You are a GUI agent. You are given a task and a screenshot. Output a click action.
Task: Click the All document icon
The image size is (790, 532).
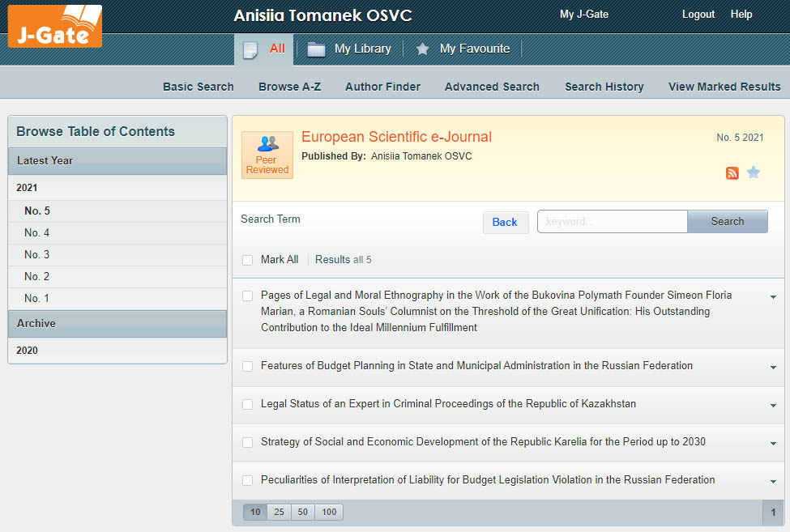pyautogui.click(x=250, y=49)
